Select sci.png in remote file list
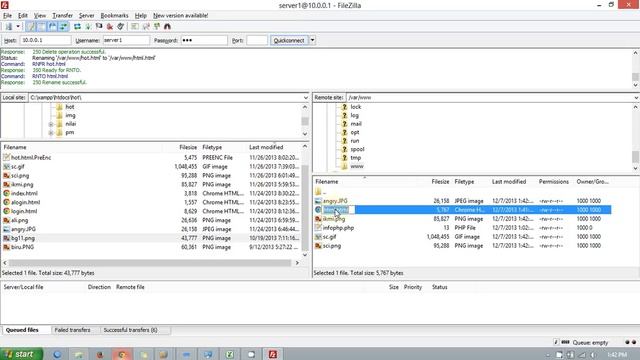Screen dimensions: 640x360 click(x=332, y=246)
